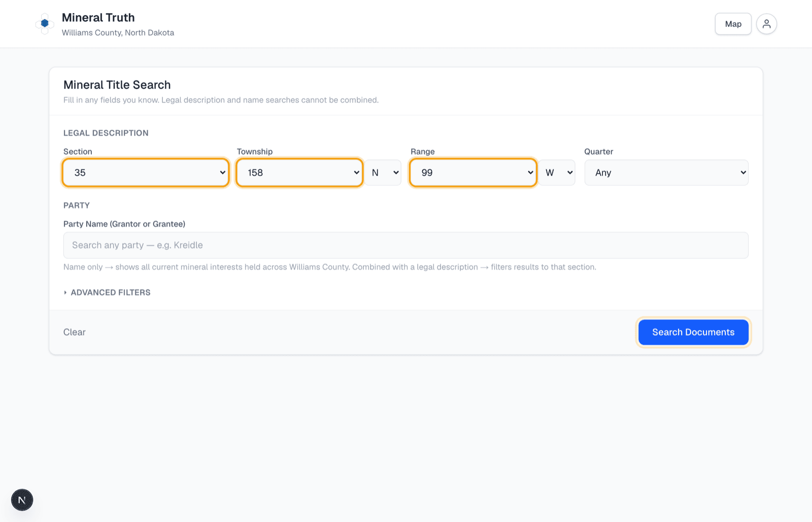This screenshot has height=522, width=812.
Task: Open the Township dropdown showing 158
Action: click(x=299, y=173)
